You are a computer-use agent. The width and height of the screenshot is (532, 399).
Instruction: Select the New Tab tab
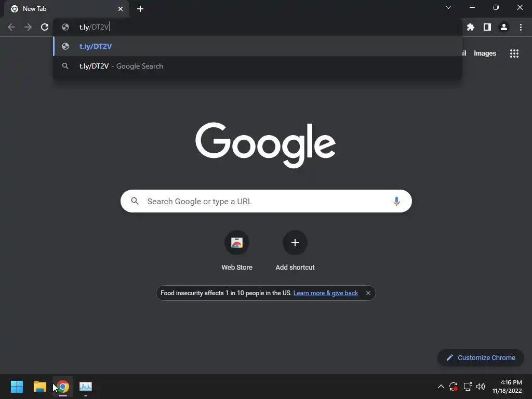point(66,9)
